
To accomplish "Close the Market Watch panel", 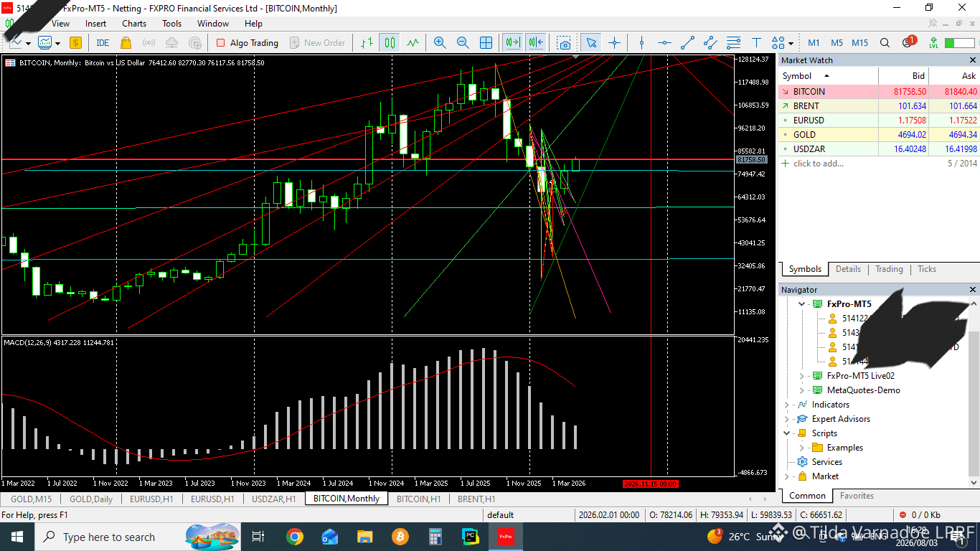I will tap(973, 60).
